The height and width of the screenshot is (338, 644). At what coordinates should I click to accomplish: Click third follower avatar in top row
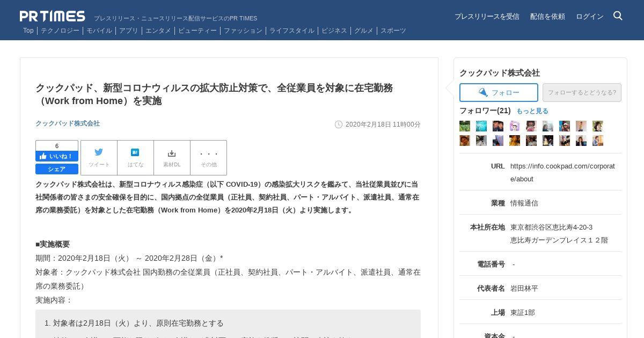tap(498, 126)
